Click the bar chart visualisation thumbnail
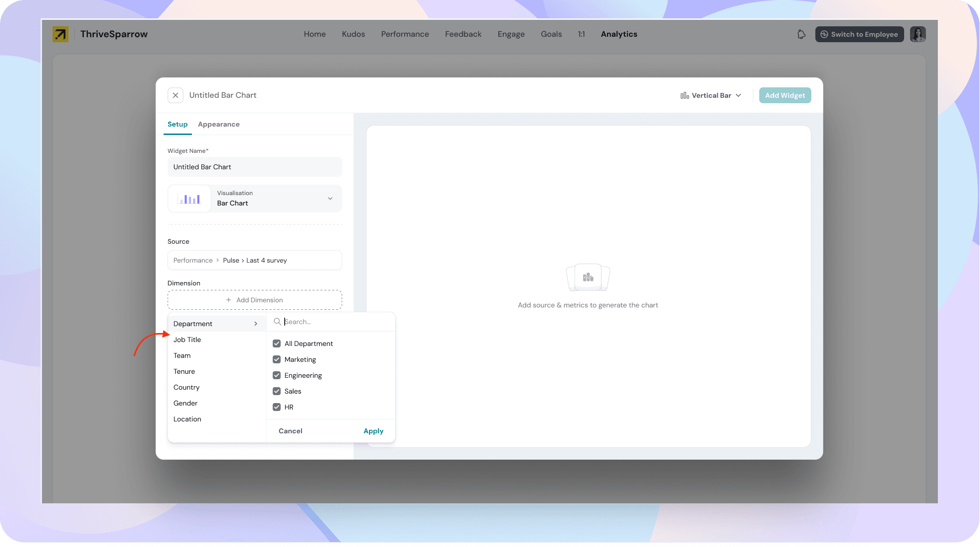Screen dimensions: 980x547 [x=189, y=199]
